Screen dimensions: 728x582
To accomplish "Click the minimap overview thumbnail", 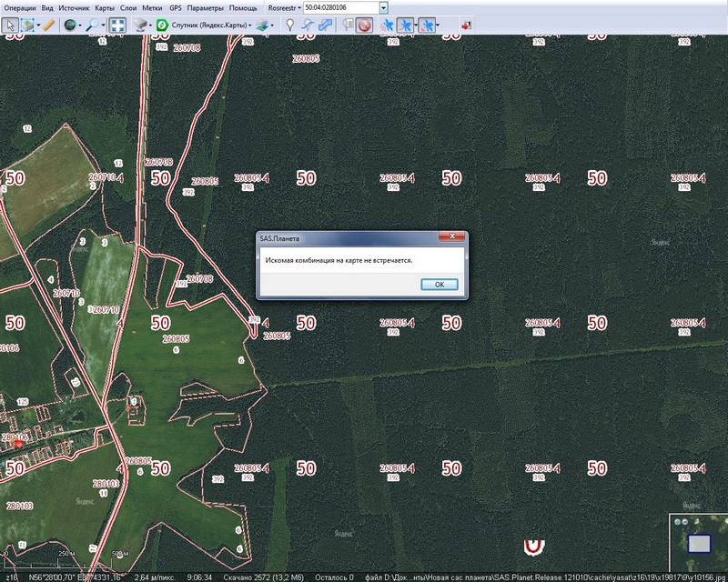I will 698,543.
